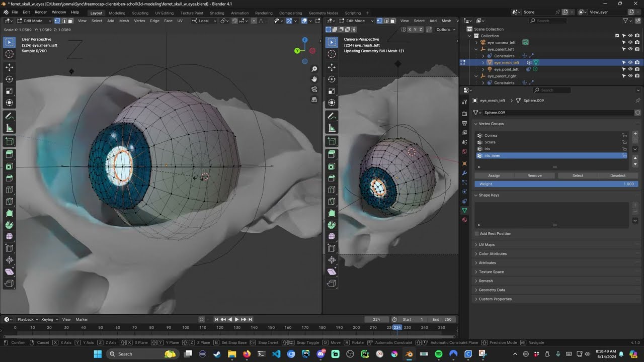Hide eye_mesh_left in viewport
644x362 pixels.
tap(630, 63)
